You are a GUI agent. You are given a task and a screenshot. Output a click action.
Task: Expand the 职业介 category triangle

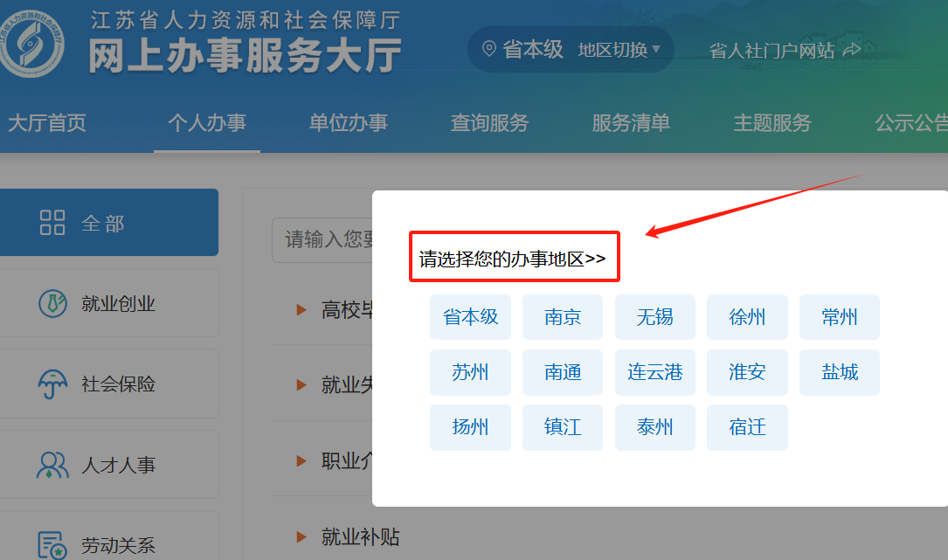tap(301, 460)
